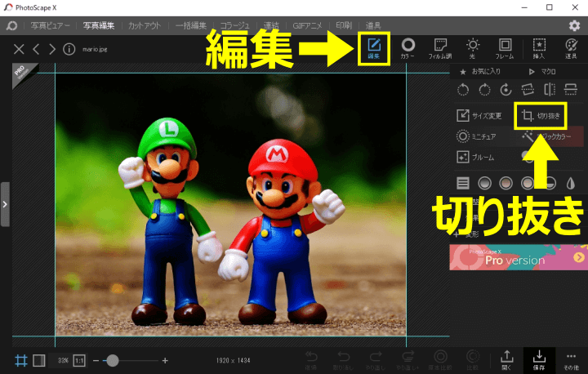Open the PhotoScape X Pro version banner
Viewport: 588px width, 374px height.
point(519,257)
